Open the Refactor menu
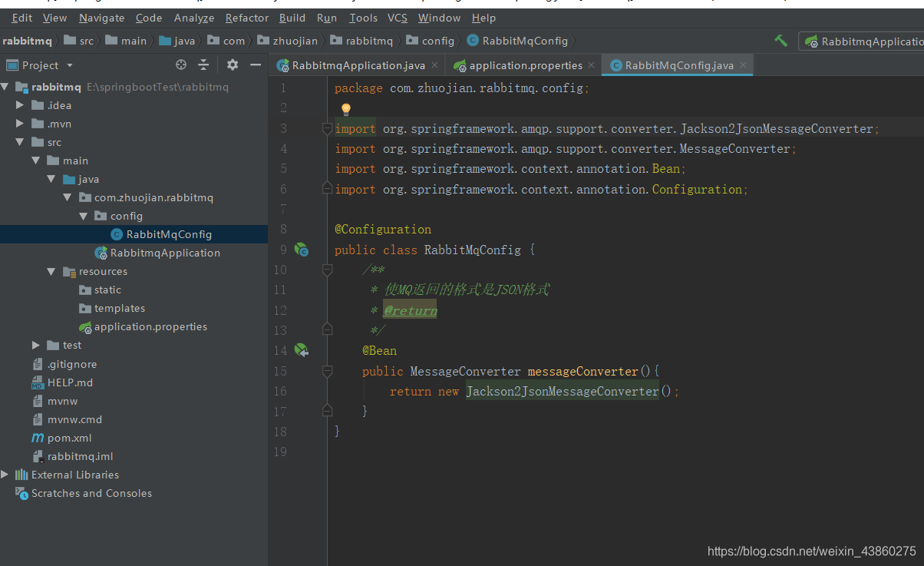Viewport: 924px width, 566px height. pos(247,18)
